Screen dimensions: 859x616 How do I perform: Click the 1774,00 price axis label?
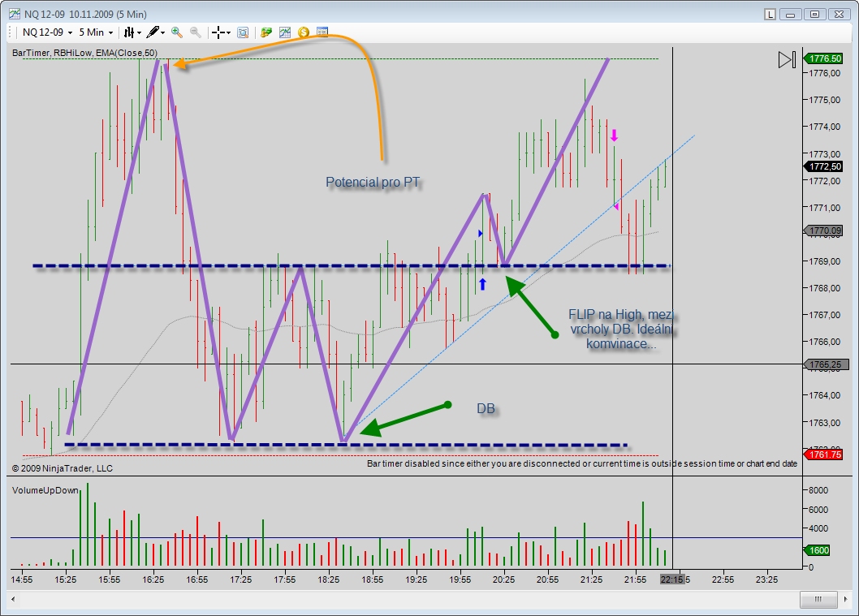[x=824, y=127]
